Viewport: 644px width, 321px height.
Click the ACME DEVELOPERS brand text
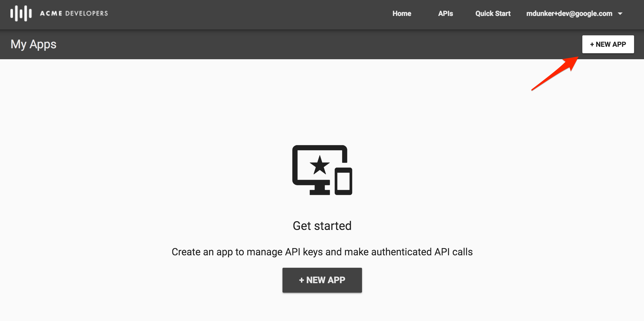[74, 13]
